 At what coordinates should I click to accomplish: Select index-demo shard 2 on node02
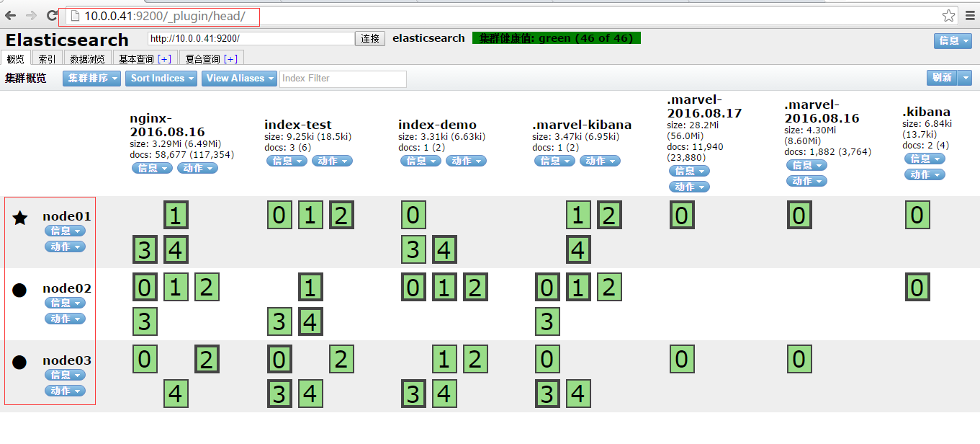(x=475, y=287)
